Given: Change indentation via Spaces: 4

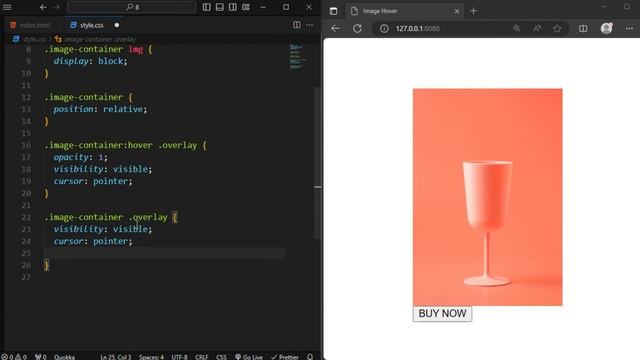Looking at the screenshot, I should tap(151, 357).
